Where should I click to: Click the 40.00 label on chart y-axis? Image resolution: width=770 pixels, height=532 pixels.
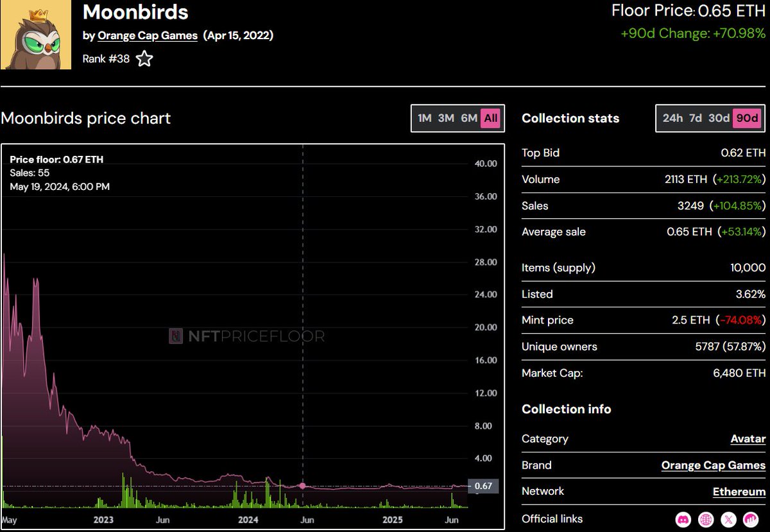(x=485, y=164)
